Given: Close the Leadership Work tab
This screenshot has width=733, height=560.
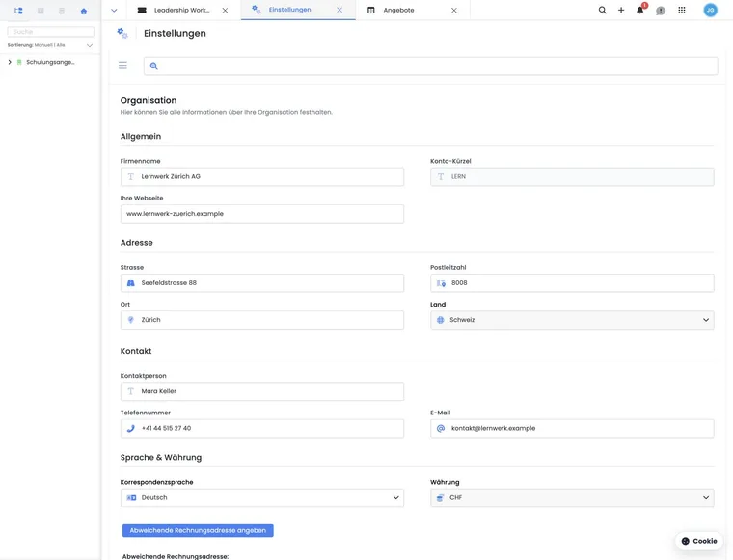Looking at the screenshot, I should click(x=225, y=11).
